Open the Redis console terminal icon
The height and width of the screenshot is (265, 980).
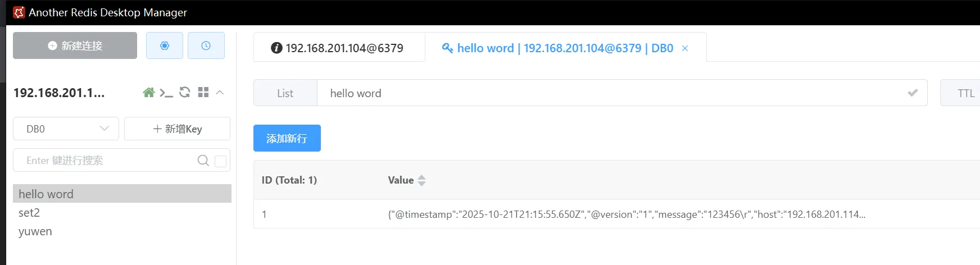(x=166, y=93)
